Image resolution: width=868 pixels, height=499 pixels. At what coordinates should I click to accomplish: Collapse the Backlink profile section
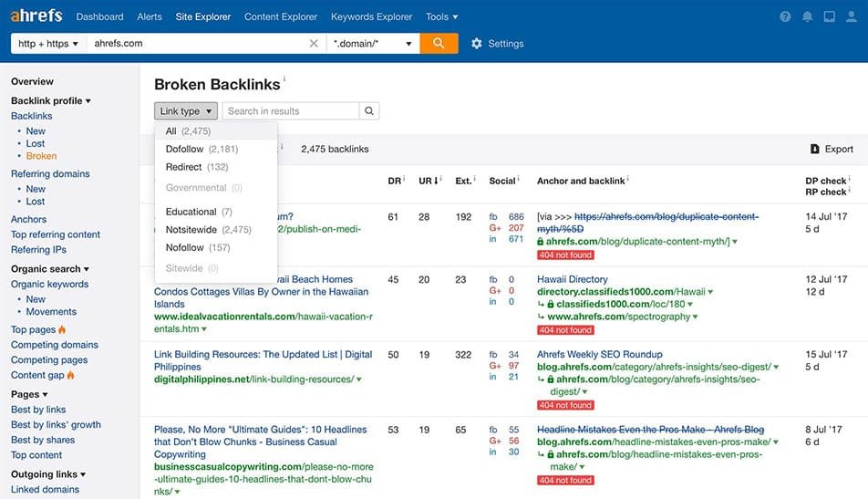51,100
